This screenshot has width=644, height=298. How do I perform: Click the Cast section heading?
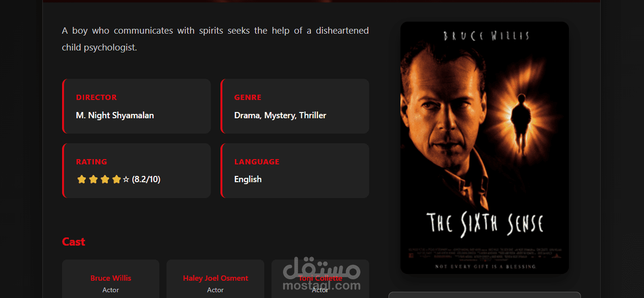click(74, 242)
